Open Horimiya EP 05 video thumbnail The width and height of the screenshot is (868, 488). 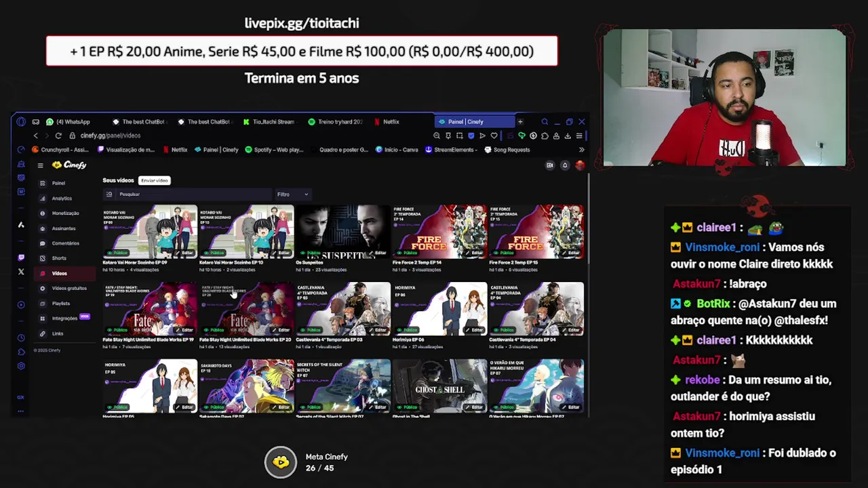150,386
